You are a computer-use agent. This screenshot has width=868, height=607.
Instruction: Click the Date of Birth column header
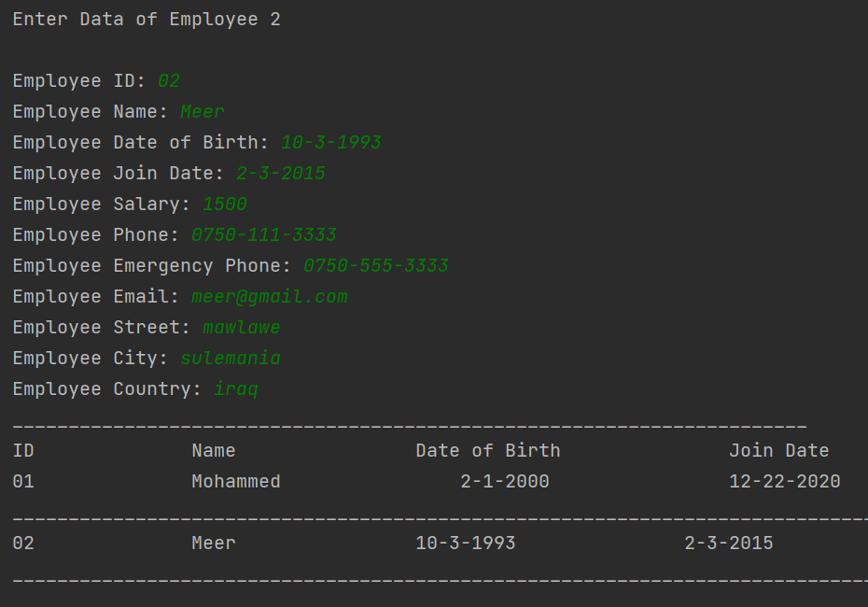pyautogui.click(x=488, y=451)
